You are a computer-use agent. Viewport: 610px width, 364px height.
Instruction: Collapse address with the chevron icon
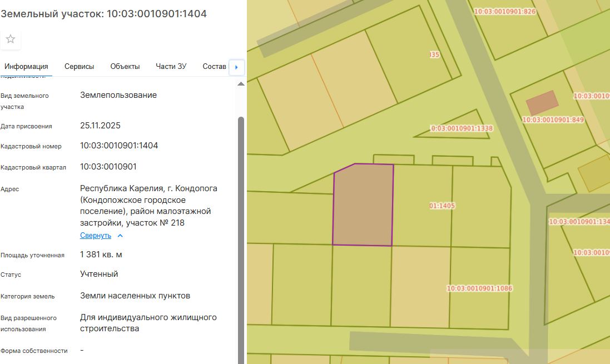120,236
